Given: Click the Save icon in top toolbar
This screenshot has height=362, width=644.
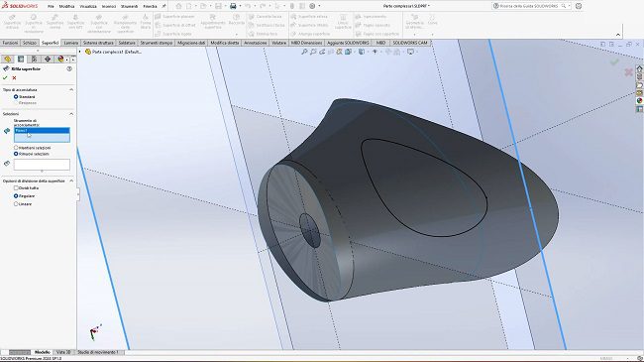Looking at the screenshot, I should 218,6.
